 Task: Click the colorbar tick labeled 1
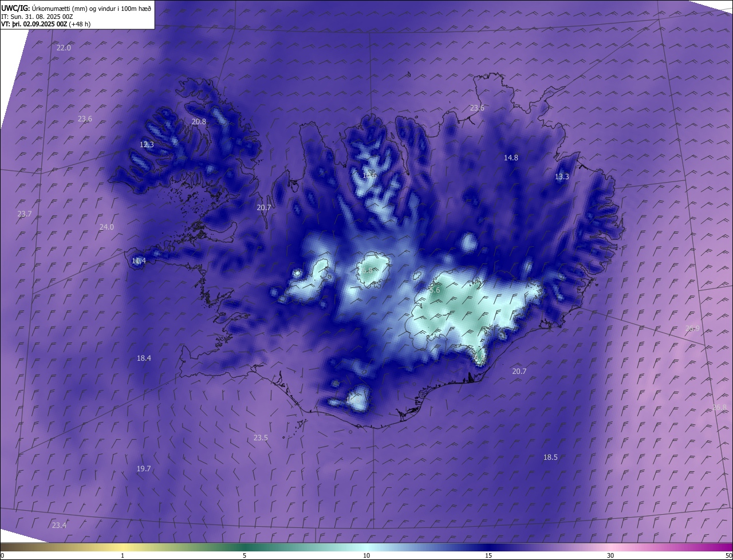tap(123, 555)
